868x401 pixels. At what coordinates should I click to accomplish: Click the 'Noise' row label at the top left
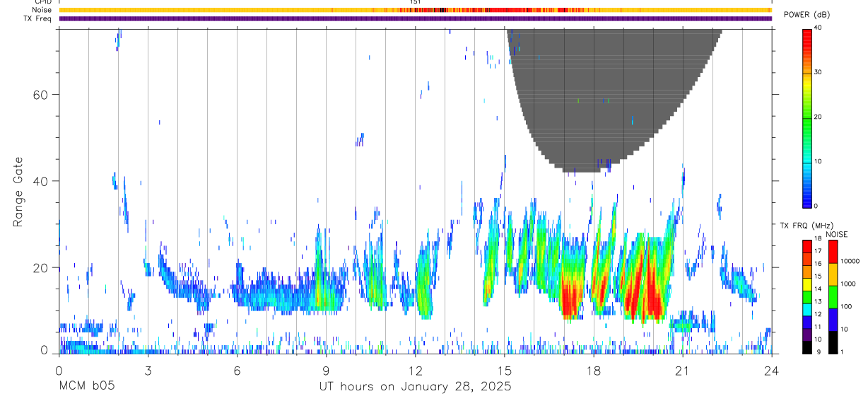pos(42,10)
